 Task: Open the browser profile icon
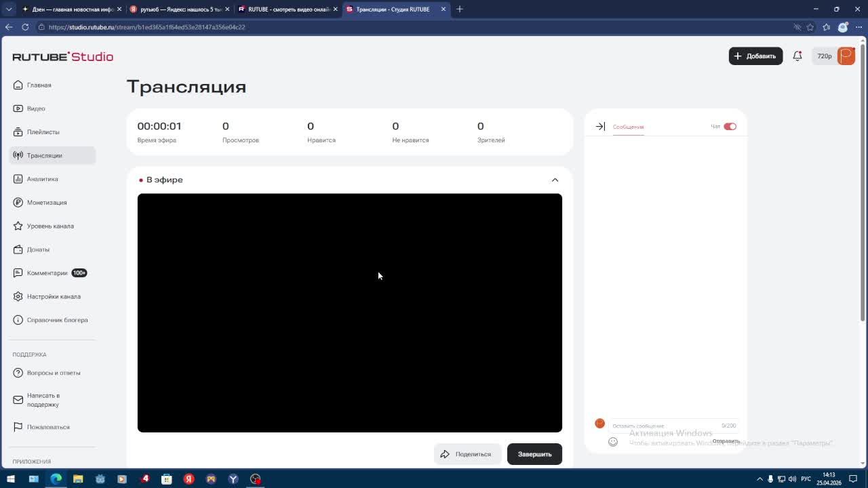point(843,27)
